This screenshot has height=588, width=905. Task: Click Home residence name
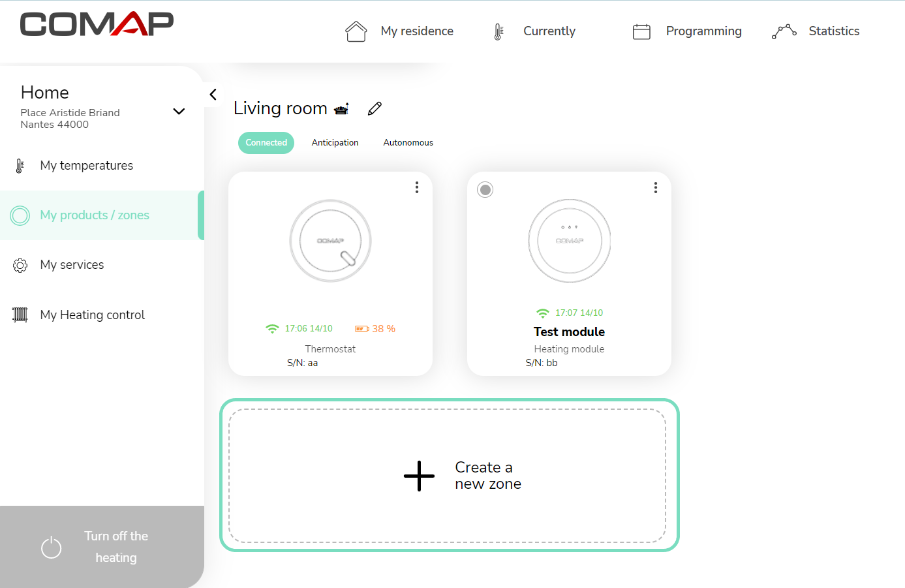click(45, 93)
